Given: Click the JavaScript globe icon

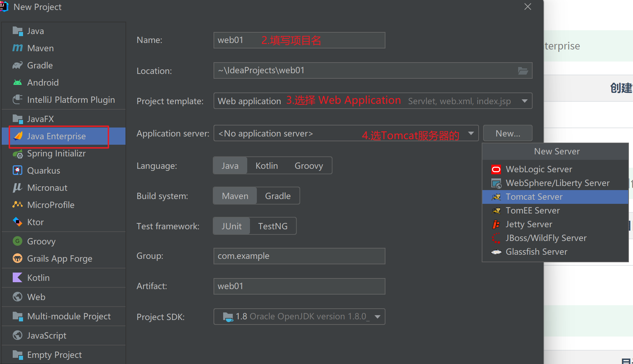Looking at the screenshot, I should tap(18, 335).
